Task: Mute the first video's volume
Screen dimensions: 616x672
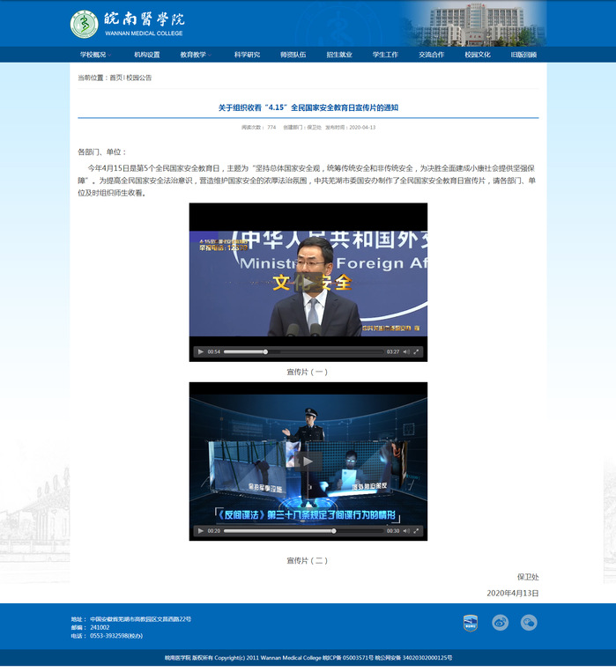Action: [x=406, y=351]
